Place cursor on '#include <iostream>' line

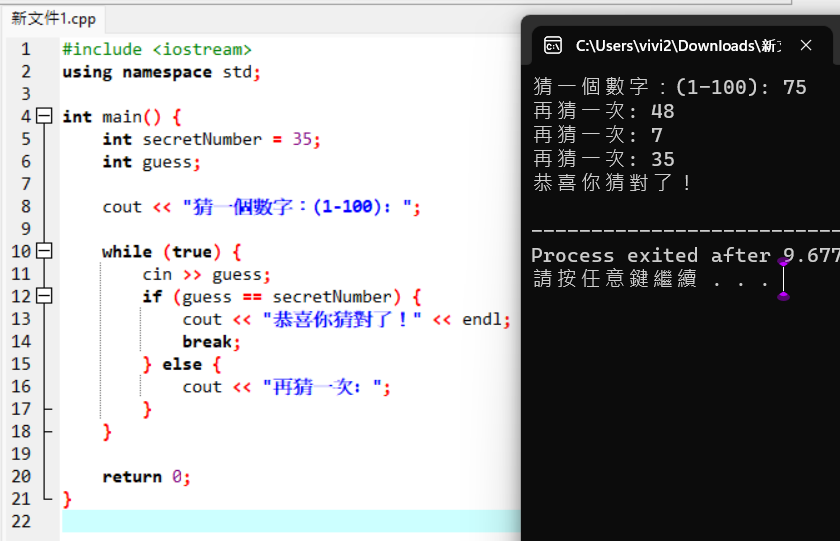click(x=157, y=49)
